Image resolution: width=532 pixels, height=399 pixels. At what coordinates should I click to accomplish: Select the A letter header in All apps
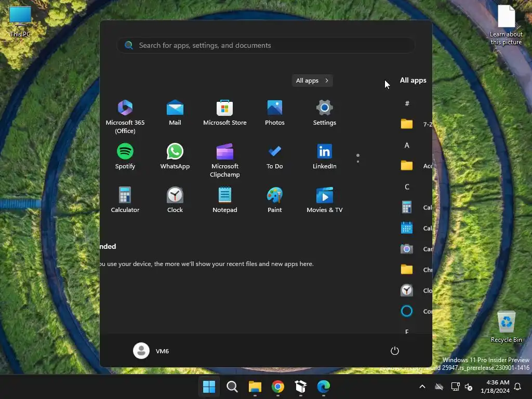407,145
